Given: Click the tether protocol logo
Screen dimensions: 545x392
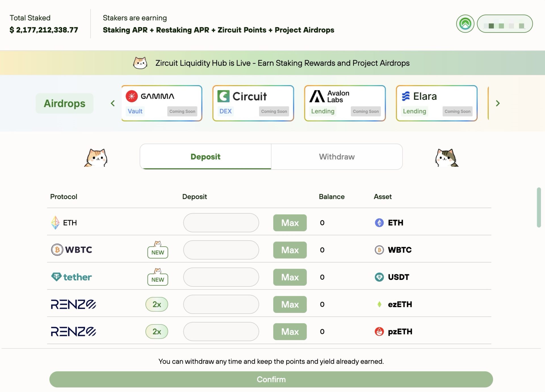Looking at the screenshot, I should tap(71, 277).
